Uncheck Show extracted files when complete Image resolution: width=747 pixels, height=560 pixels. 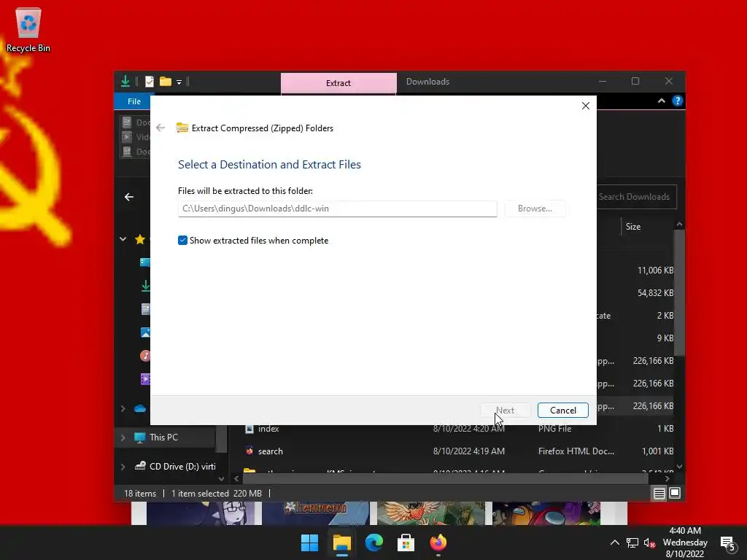182,241
